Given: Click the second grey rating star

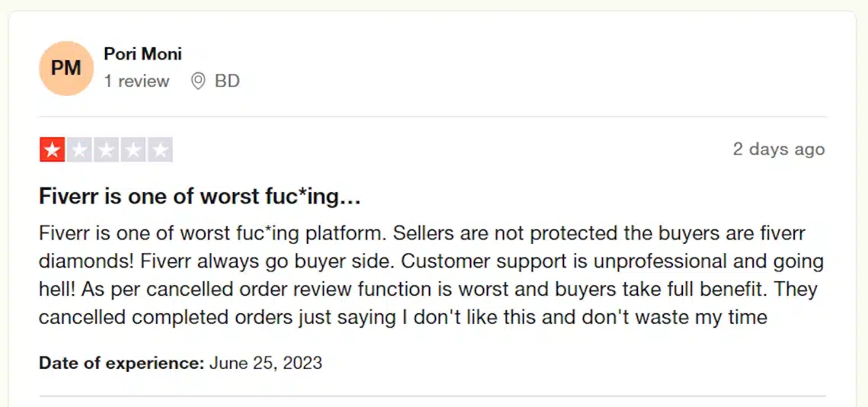Looking at the screenshot, I should (x=79, y=149).
